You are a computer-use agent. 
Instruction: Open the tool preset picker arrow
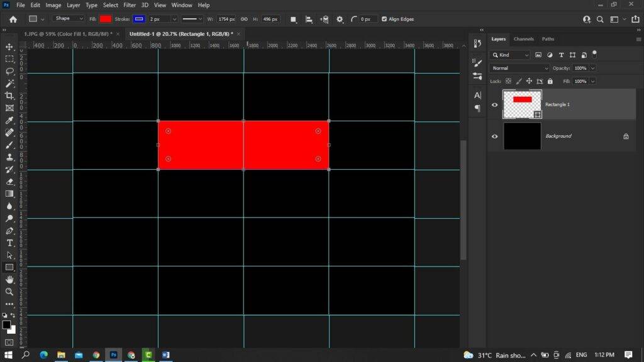42,19
